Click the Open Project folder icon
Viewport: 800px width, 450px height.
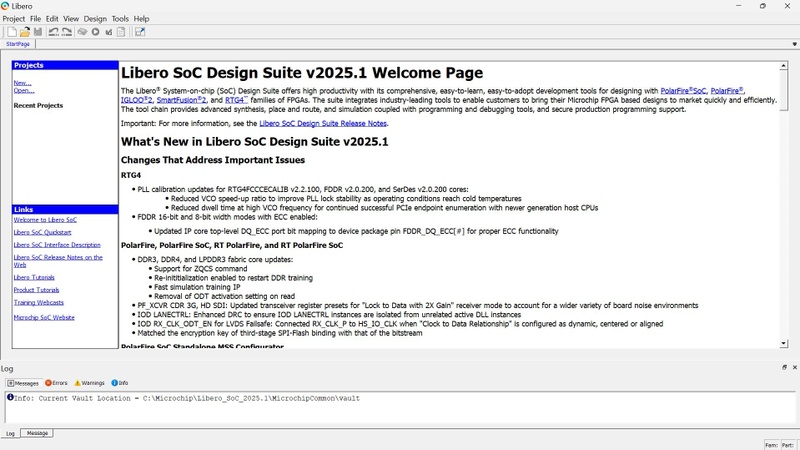click(x=24, y=32)
